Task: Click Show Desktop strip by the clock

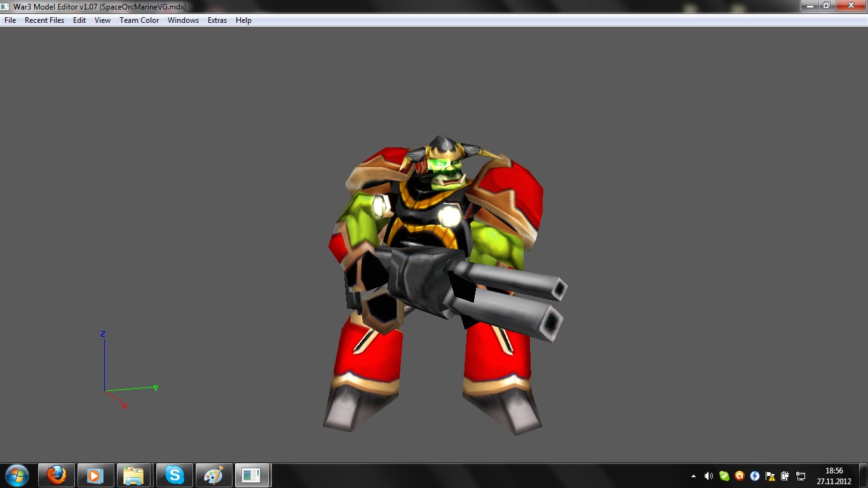Action: pos(864,476)
